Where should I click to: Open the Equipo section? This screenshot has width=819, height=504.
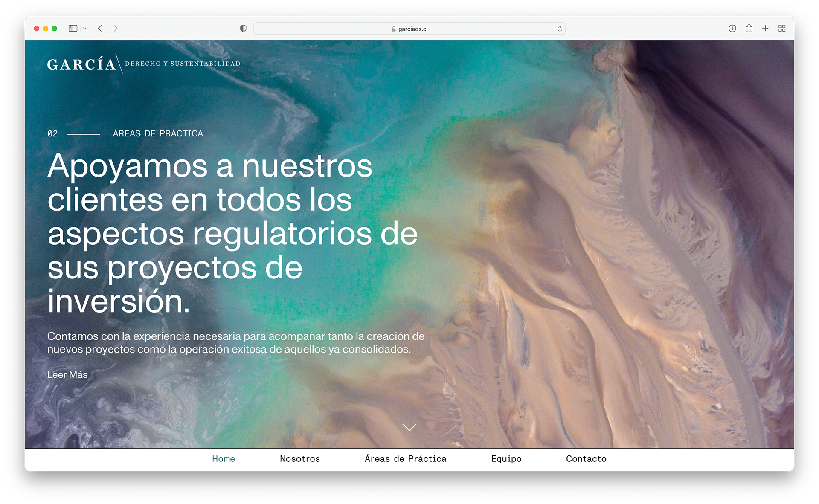pyautogui.click(x=506, y=459)
